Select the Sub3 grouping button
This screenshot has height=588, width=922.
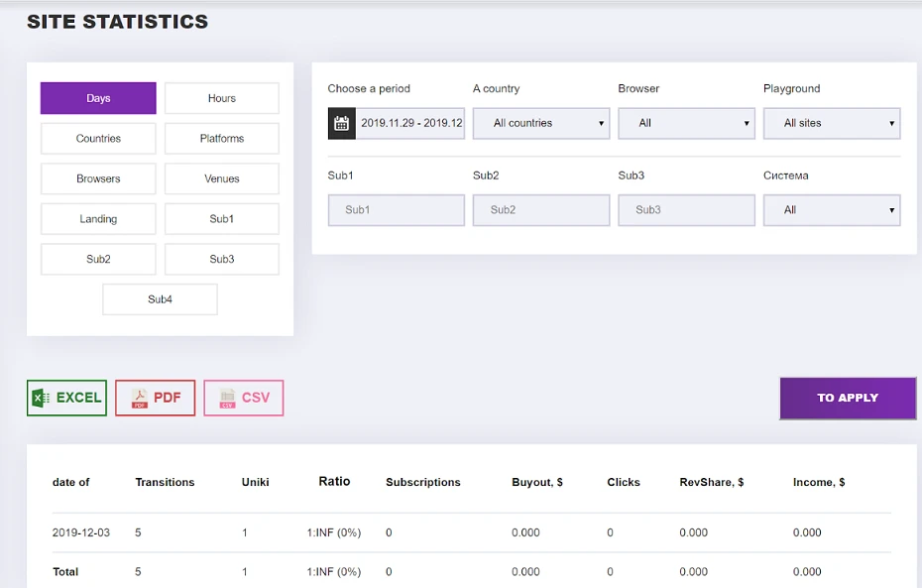222,259
